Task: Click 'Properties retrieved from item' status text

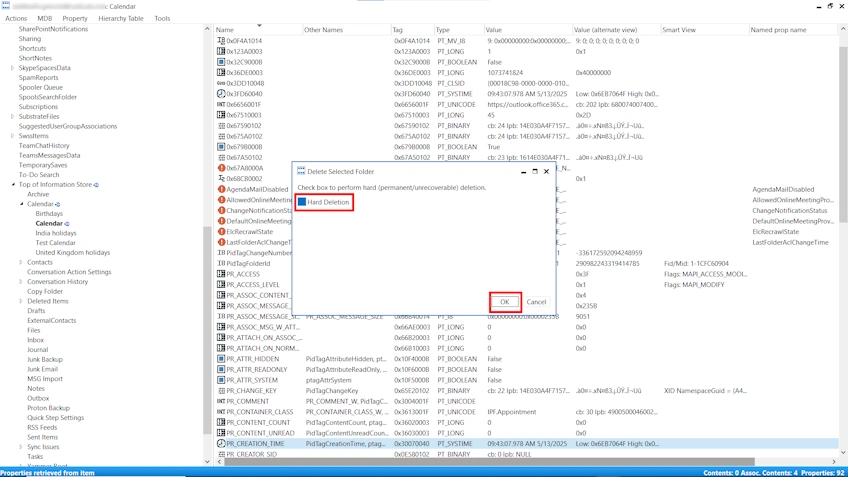Action: [48, 473]
